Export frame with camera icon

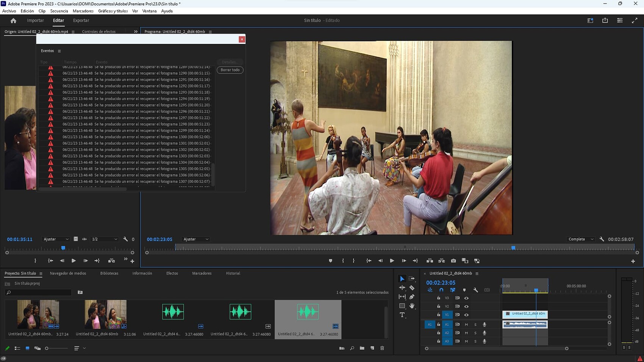tap(453, 261)
